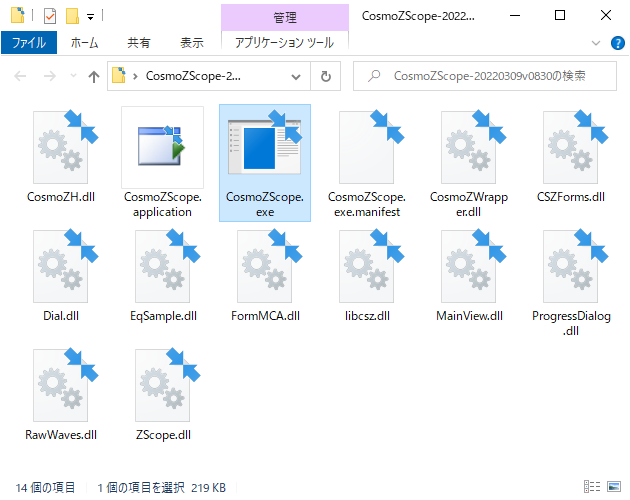Open the ファイル menu
This screenshot has height=500, width=630.
tap(30, 43)
